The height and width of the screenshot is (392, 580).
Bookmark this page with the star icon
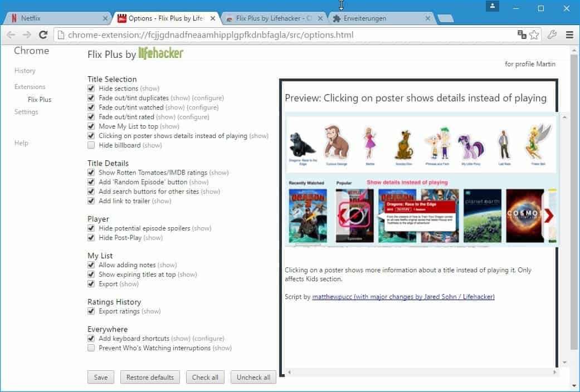pos(533,34)
